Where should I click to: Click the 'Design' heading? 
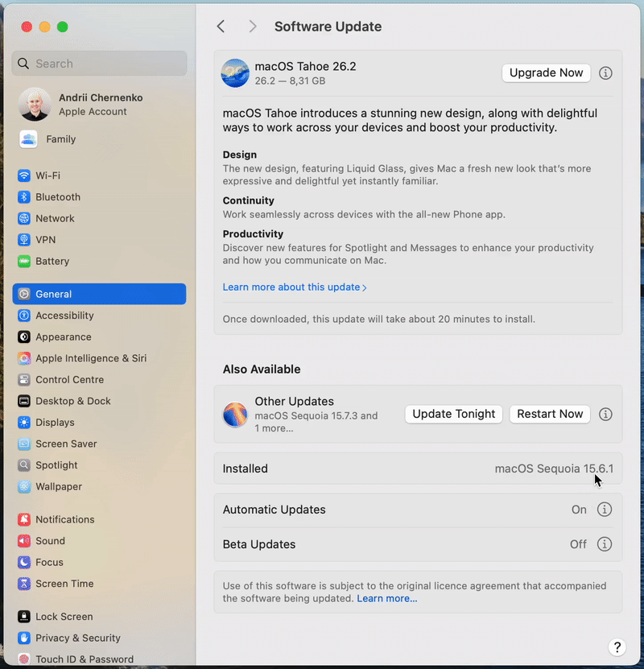coord(240,155)
